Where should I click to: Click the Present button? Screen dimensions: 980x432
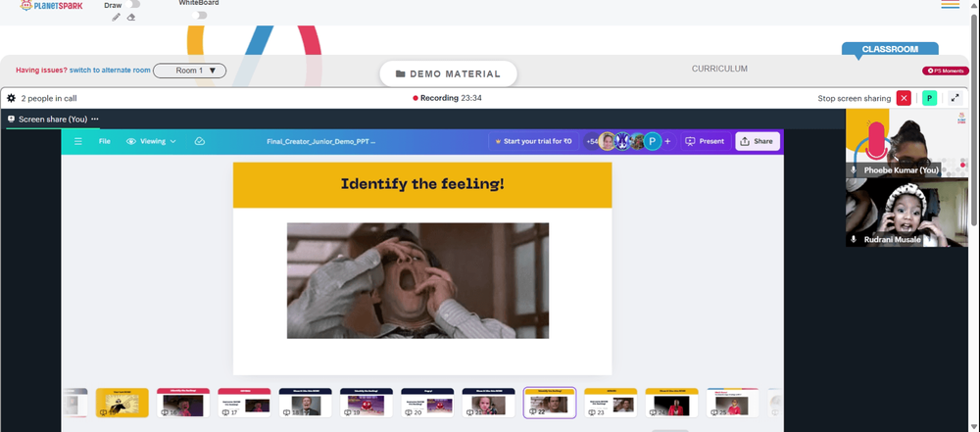pos(705,141)
